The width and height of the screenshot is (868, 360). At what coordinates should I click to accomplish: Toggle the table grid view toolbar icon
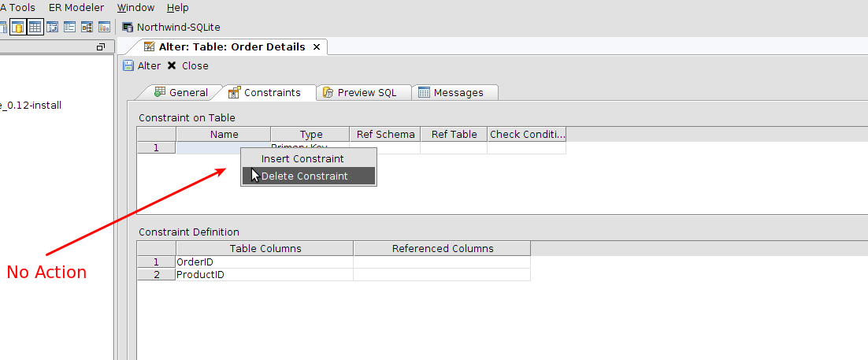[x=35, y=27]
